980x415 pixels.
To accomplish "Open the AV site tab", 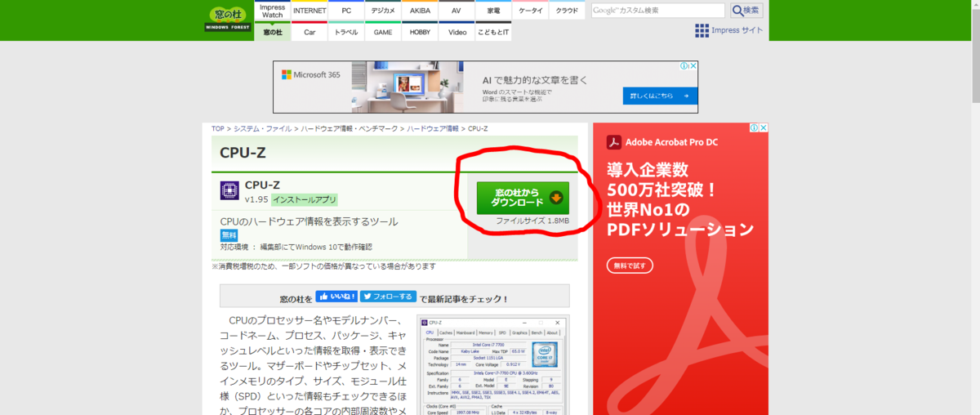I will pyautogui.click(x=457, y=11).
